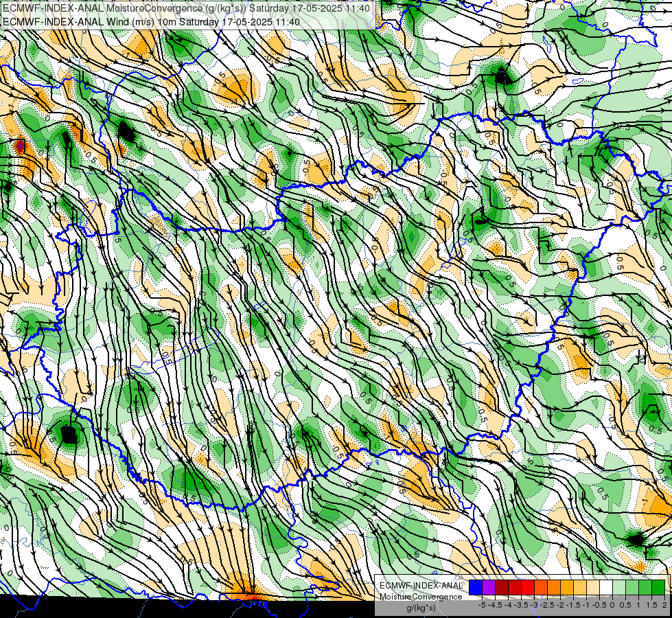Click the -0.5 tick value in the legend
This screenshot has height=618, width=672.
599,605
